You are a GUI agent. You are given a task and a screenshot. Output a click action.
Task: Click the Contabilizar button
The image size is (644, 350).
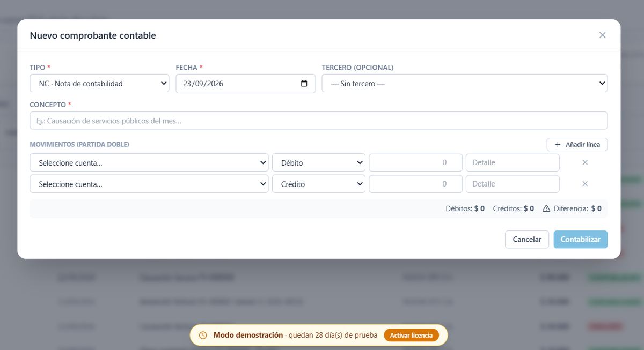tap(581, 240)
